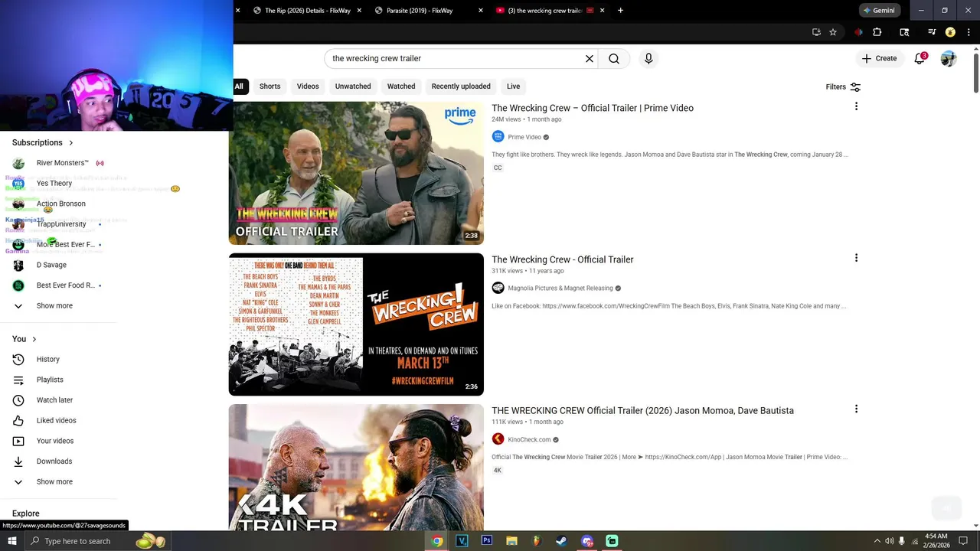Open Steam from the taskbar
The image size is (980, 551).
pos(561,540)
